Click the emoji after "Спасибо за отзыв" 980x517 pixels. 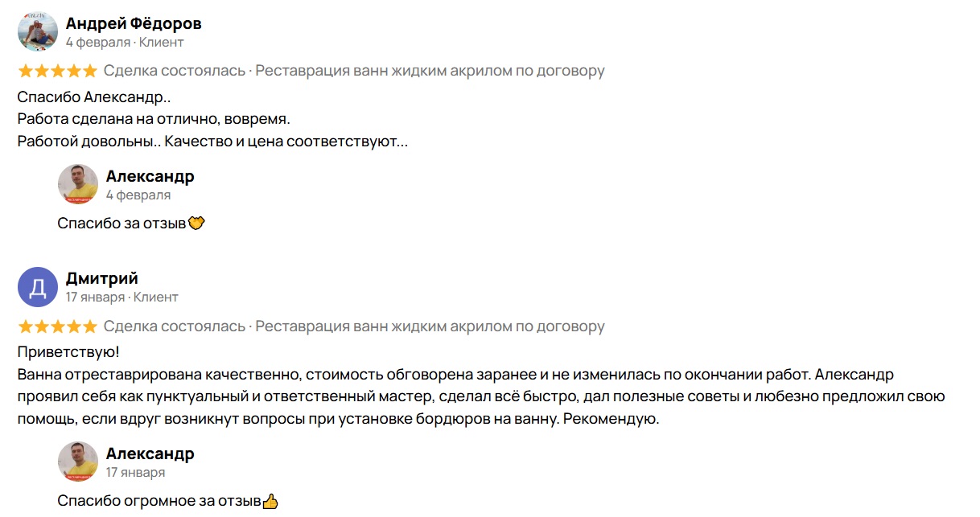[196, 223]
